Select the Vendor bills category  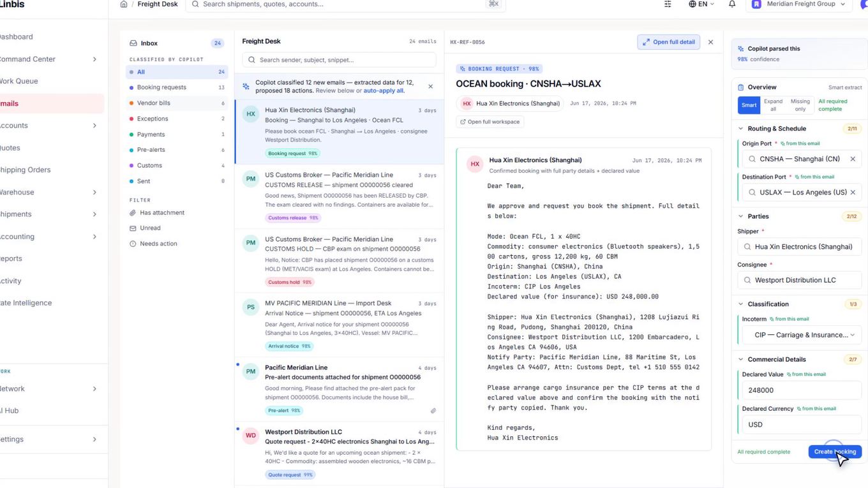(177, 103)
